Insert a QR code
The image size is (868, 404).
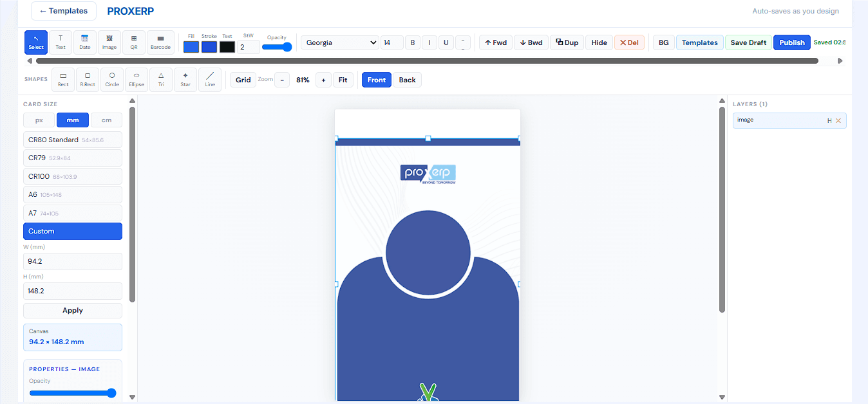coord(134,42)
